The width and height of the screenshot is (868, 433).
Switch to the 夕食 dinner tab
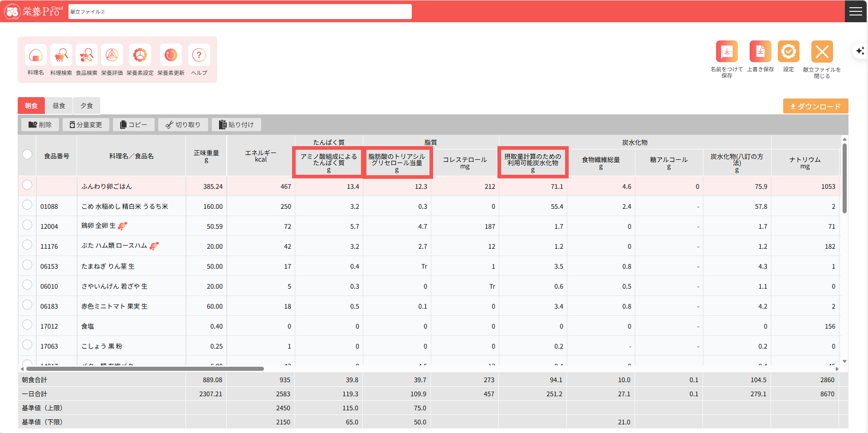click(x=87, y=106)
